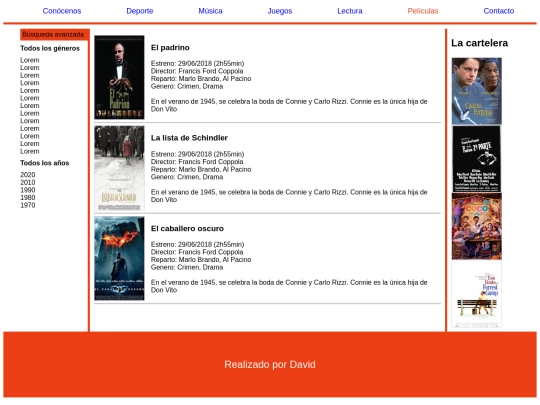
Task: Click the La cartelera heading
Action: (x=479, y=43)
